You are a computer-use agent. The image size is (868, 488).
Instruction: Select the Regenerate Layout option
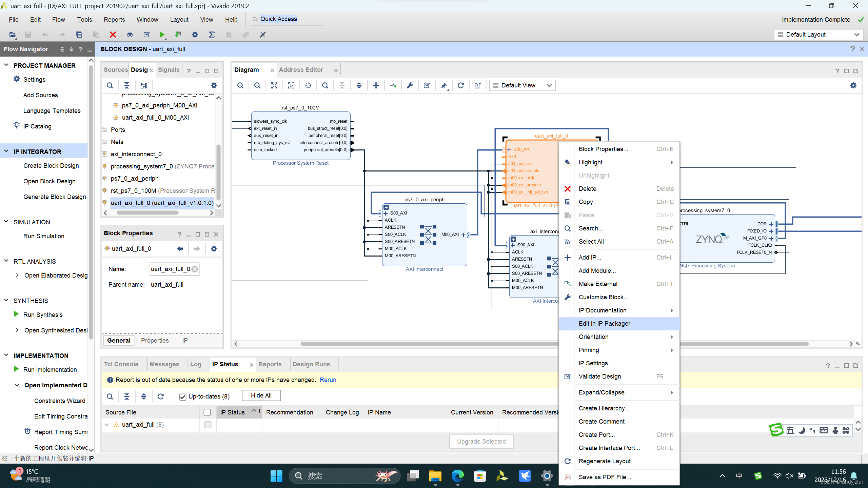pyautogui.click(x=604, y=461)
